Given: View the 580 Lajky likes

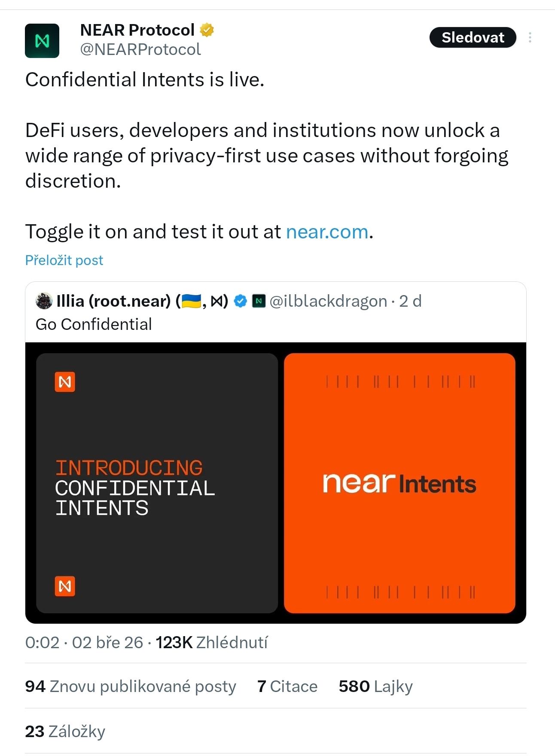Looking at the screenshot, I should (375, 686).
